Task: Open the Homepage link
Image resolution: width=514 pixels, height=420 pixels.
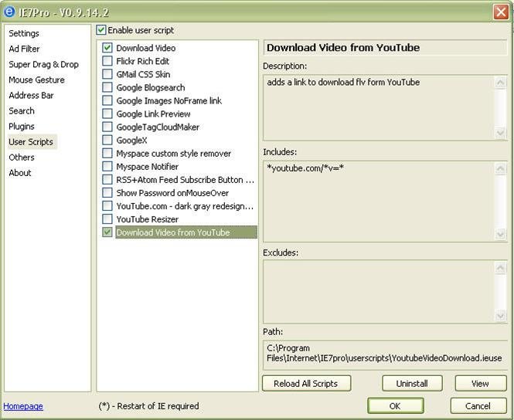Action: click(23, 406)
